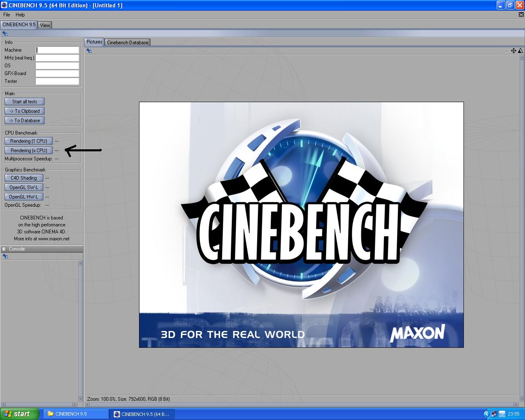525x420 pixels.
Task: Click the pushpin icon in the Console panel
Action: pyautogui.click(x=5, y=256)
